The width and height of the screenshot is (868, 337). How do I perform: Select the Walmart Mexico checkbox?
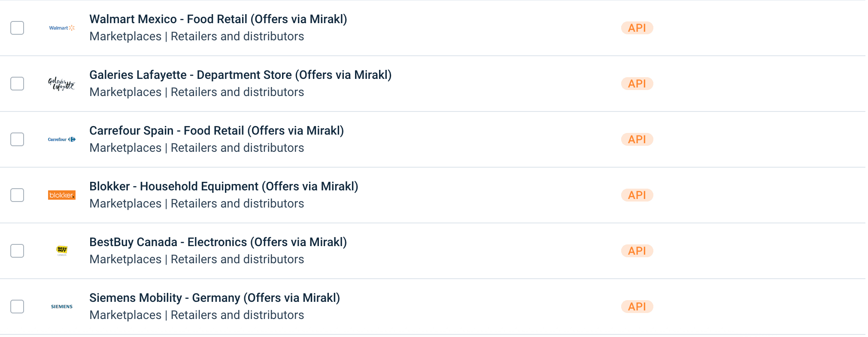pos(17,28)
